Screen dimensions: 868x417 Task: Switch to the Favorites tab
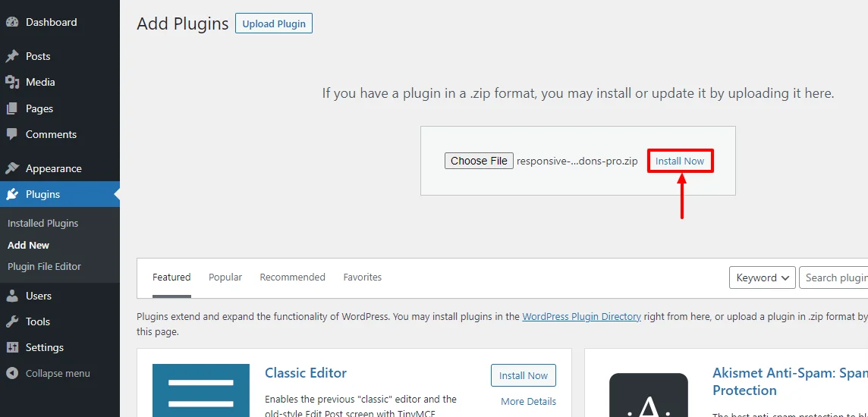[x=363, y=277]
